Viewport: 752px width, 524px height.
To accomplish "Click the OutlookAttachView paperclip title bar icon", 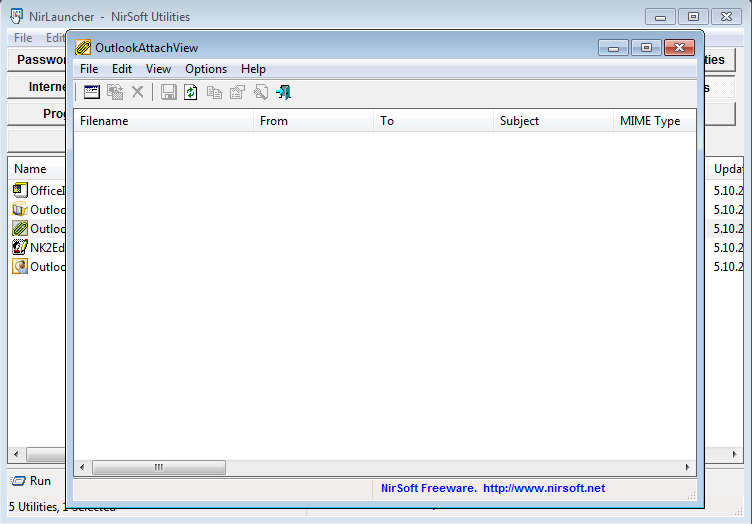I will point(83,47).
